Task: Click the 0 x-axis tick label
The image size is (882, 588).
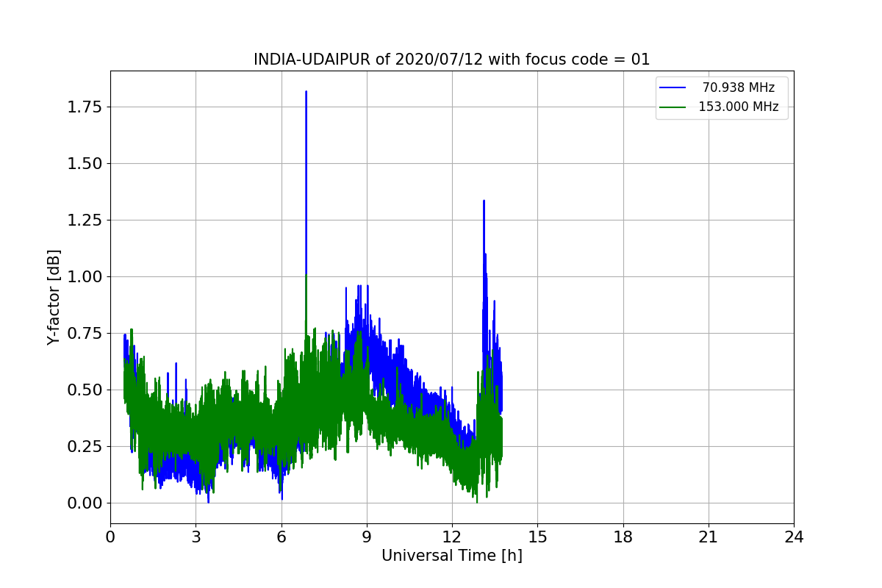Action: coord(110,537)
